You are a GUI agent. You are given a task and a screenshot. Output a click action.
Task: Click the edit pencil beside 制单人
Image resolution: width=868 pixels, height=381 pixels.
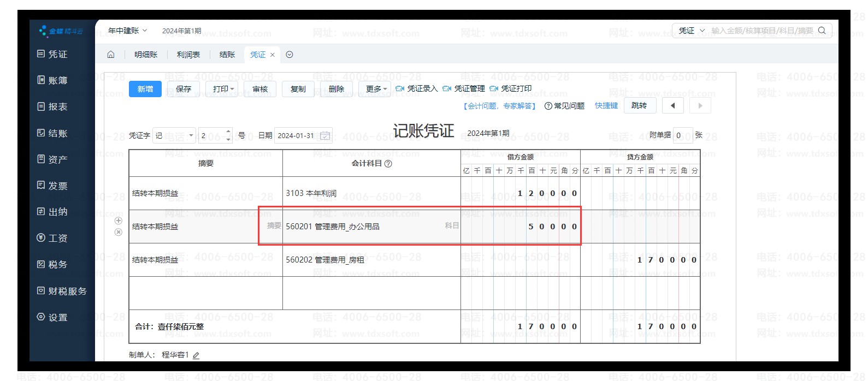[196, 355]
